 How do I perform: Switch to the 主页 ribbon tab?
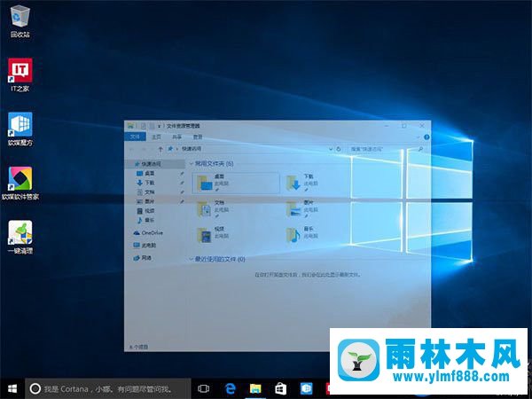(156, 137)
